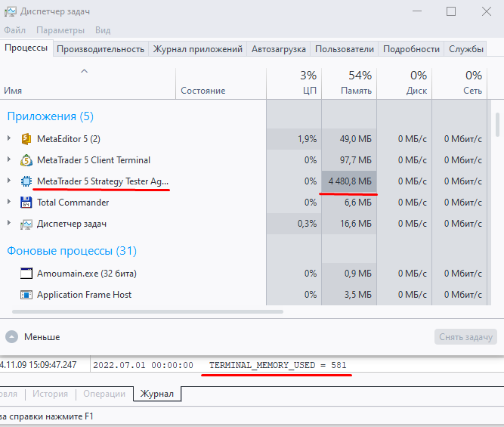Click the Total Commander floppy icon
Screen dimensions: 504x427
coord(26,203)
